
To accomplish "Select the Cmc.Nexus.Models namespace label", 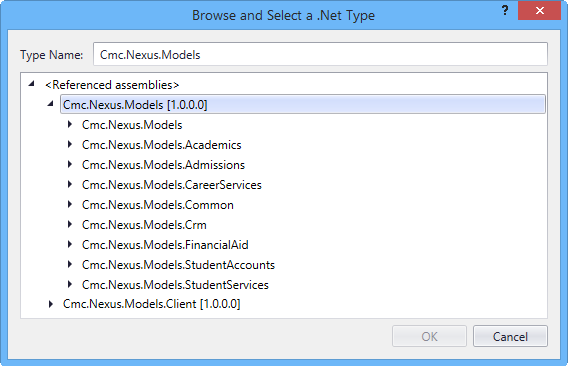I will click(x=132, y=125).
